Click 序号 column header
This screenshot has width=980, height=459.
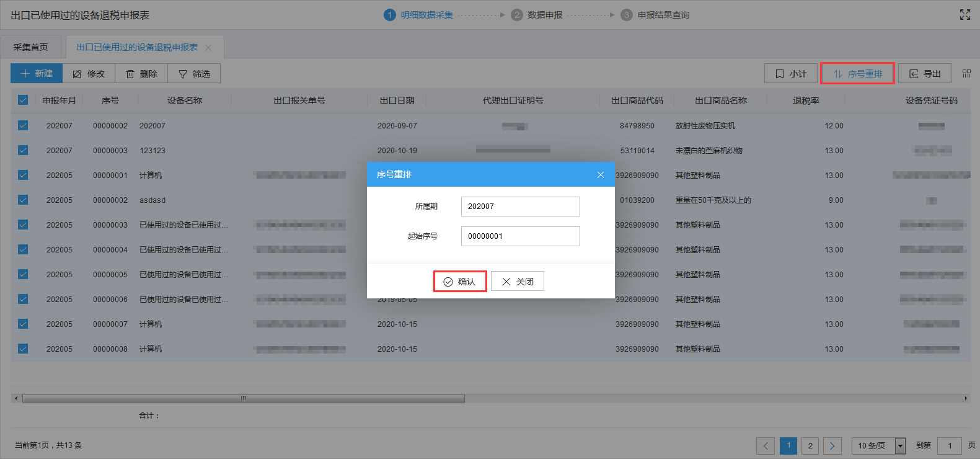[x=110, y=100]
